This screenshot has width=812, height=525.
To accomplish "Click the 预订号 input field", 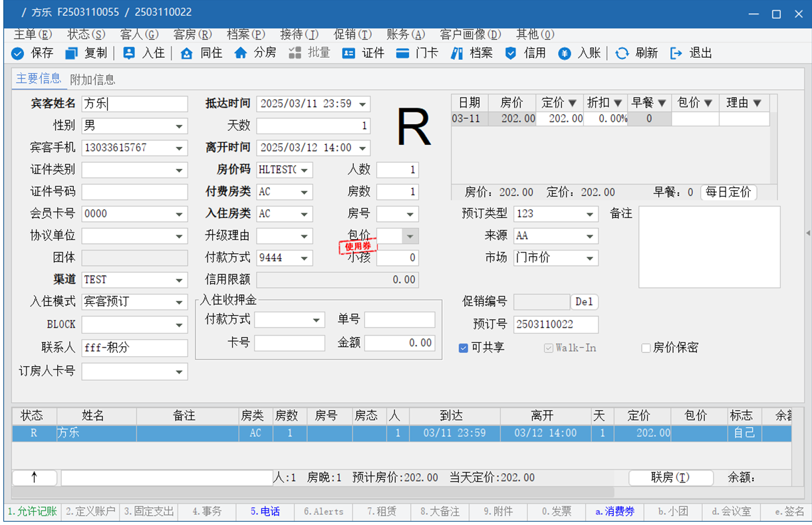I will (x=556, y=324).
